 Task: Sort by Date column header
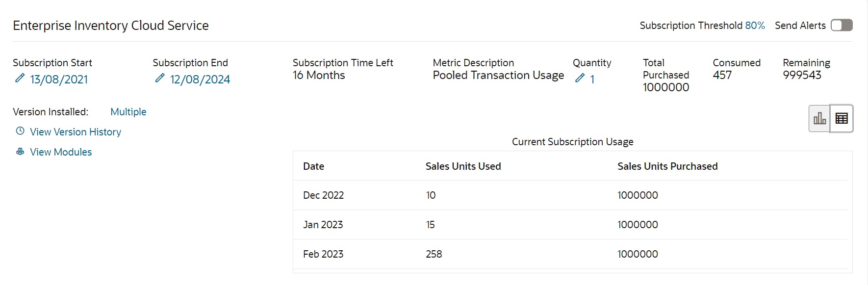click(x=314, y=166)
